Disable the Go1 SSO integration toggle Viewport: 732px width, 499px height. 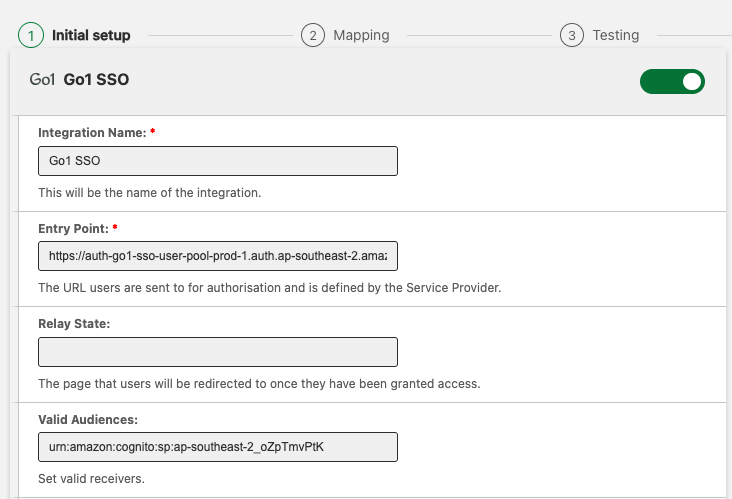click(x=672, y=81)
